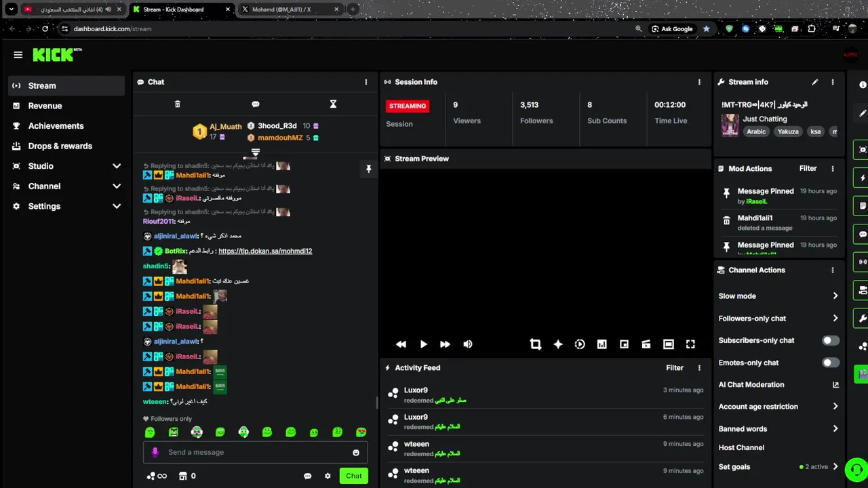Open Followers-only chat options
The width and height of the screenshot is (868, 488).
[x=778, y=319]
